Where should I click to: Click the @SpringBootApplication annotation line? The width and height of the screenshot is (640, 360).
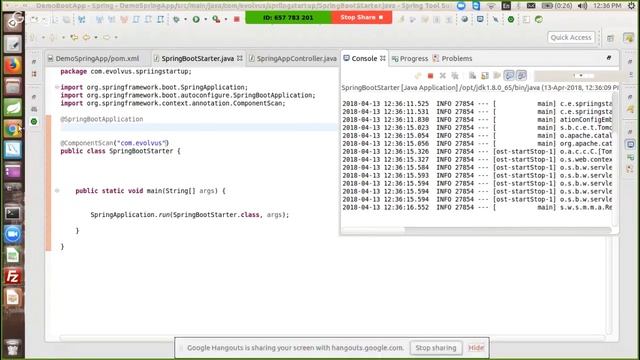[x=102, y=119]
